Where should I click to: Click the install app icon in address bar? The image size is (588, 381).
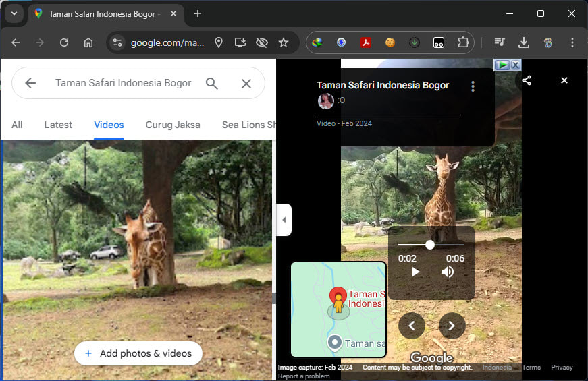240,42
